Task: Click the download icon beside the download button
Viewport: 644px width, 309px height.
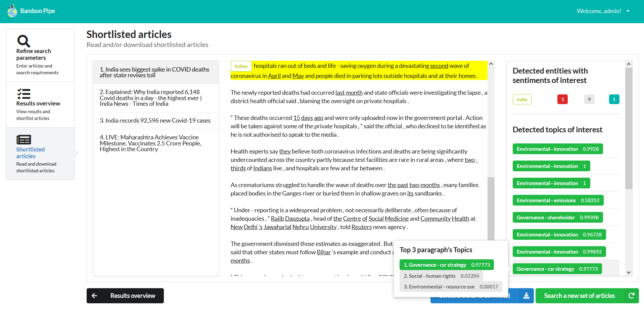Action: (x=526, y=296)
